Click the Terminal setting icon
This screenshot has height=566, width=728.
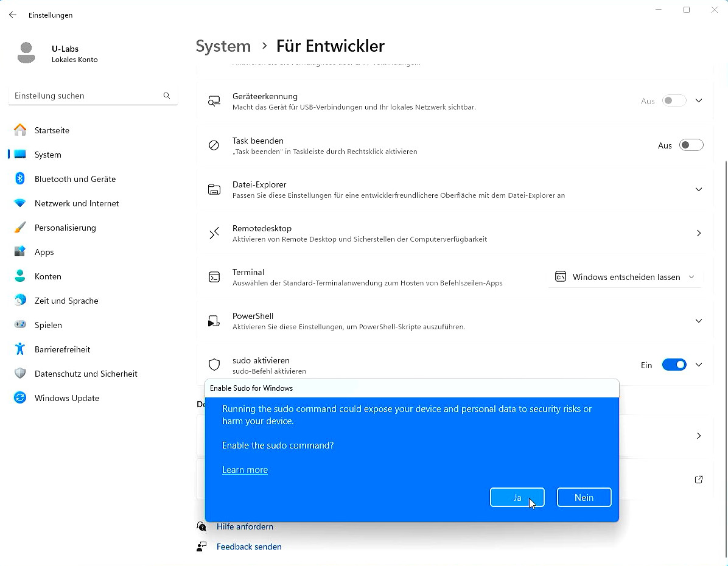click(214, 277)
